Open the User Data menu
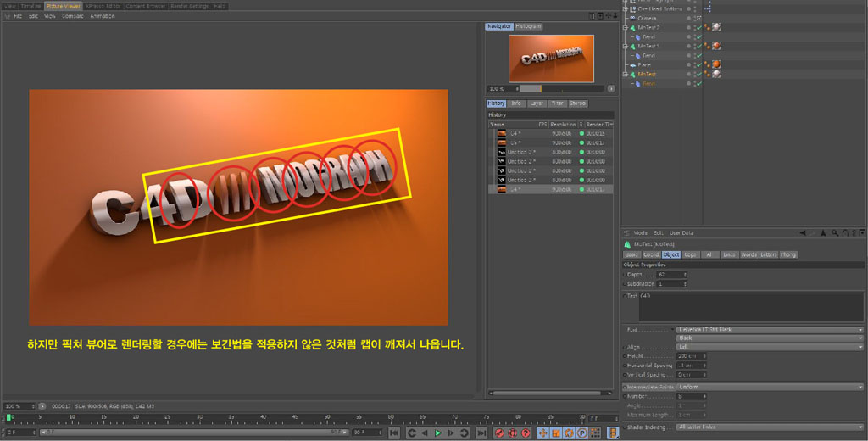Viewport: 868px width, 441px height. (682, 233)
